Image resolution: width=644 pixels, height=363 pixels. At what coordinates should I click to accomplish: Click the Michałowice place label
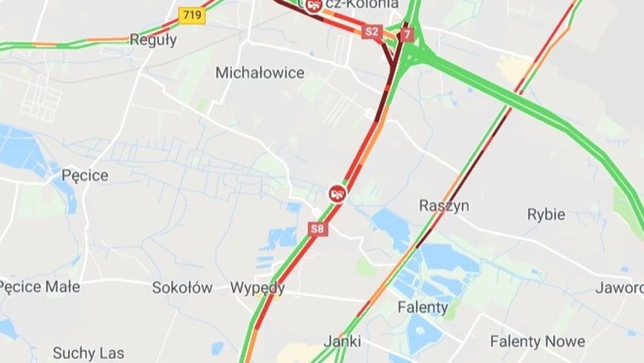[260, 73]
